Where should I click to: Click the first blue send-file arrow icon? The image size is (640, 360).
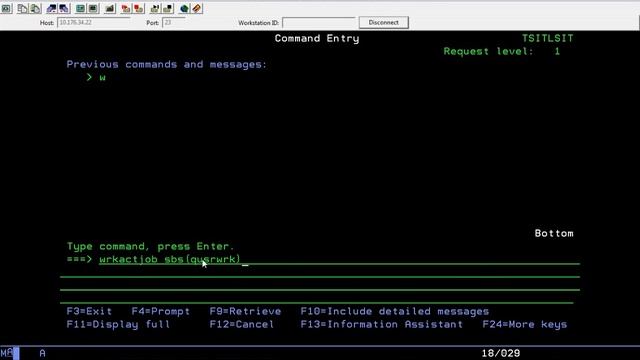click(x=51, y=8)
